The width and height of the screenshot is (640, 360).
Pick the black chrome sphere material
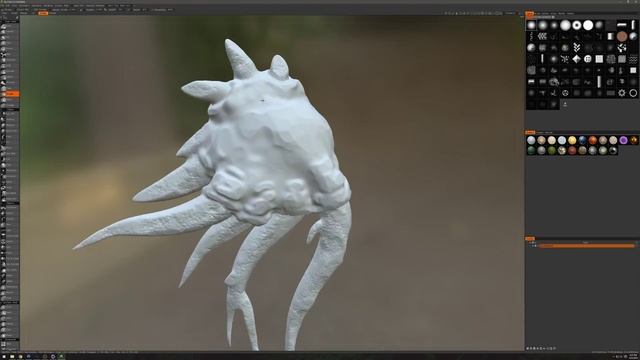(x=613, y=151)
